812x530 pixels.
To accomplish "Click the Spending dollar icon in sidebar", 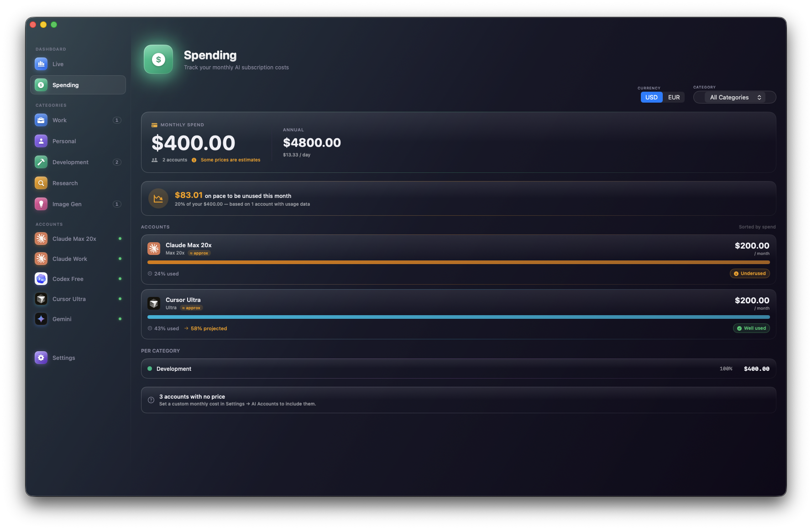I will click(x=41, y=85).
